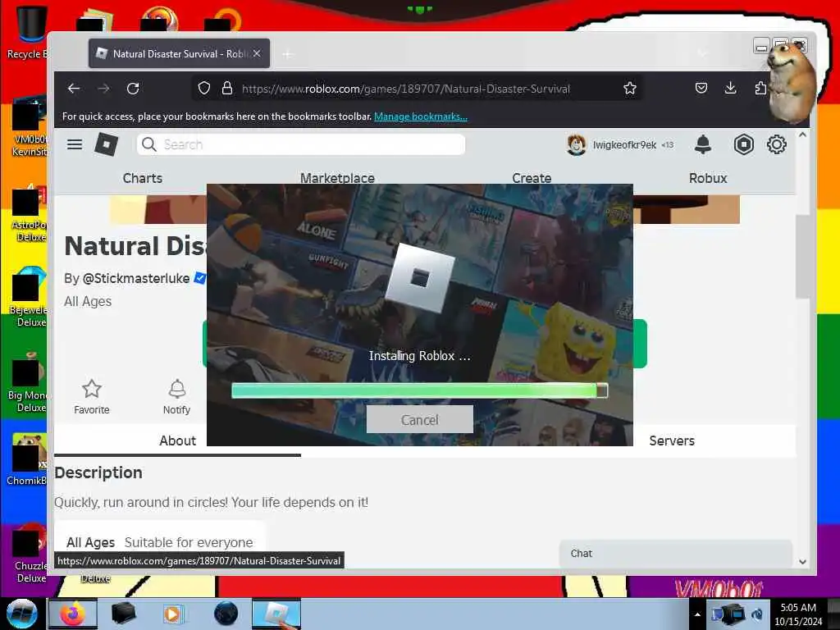Open the lwigkeofkr9ek profile avatar
The width and height of the screenshot is (840, 630).
point(577,144)
